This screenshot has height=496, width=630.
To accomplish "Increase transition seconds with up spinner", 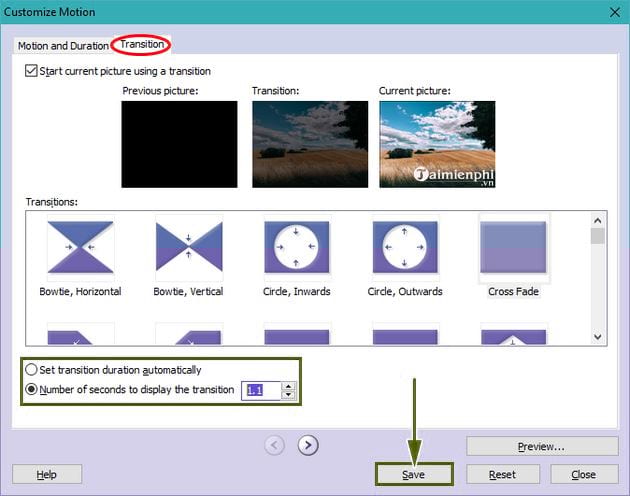I will [288, 386].
